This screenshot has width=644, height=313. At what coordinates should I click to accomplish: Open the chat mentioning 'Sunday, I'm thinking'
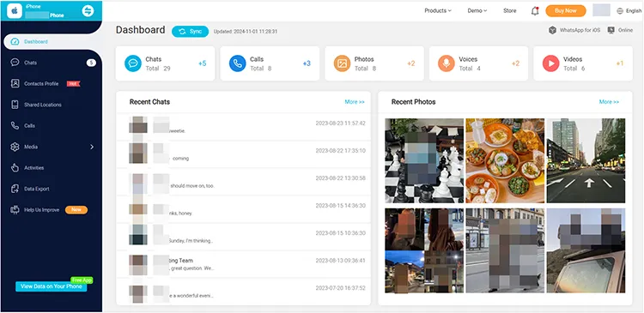[243, 237]
